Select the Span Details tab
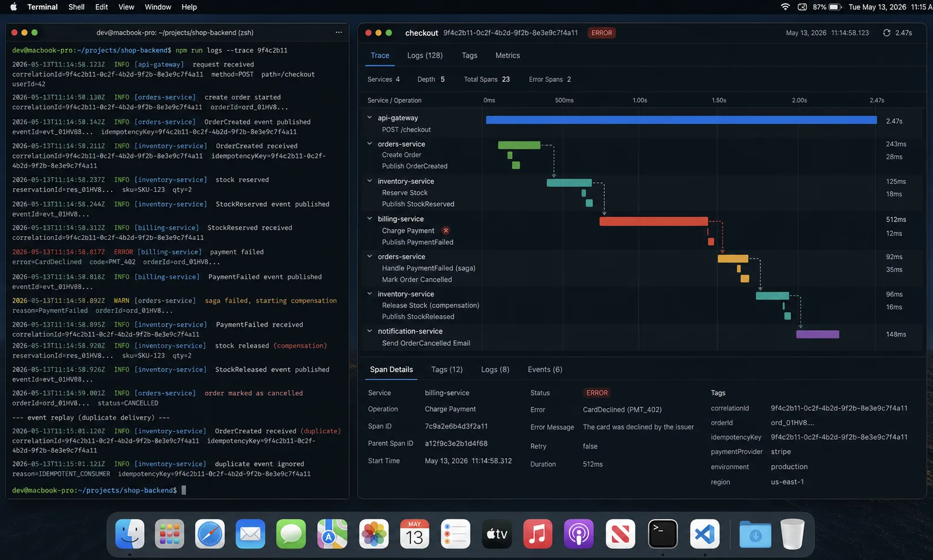The image size is (933, 560). (391, 369)
